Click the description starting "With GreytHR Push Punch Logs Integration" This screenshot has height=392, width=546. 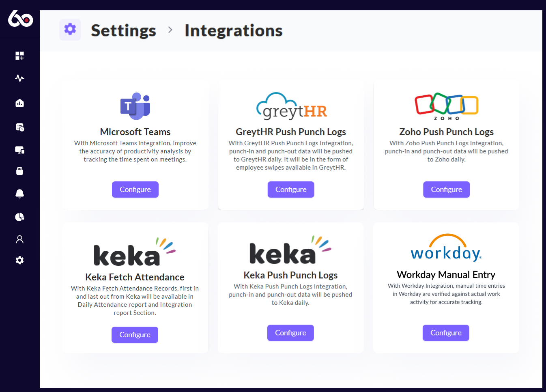[x=291, y=155]
